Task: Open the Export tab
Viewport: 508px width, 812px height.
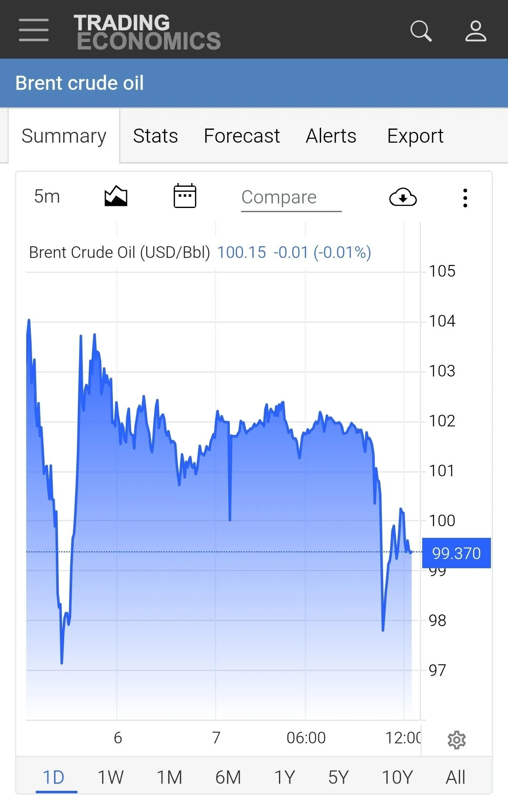Action: pyautogui.click(x=415, y=136)
